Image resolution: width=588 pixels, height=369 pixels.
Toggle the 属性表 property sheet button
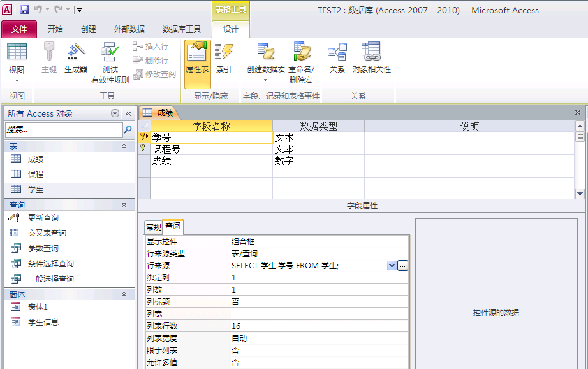[197, 64]
